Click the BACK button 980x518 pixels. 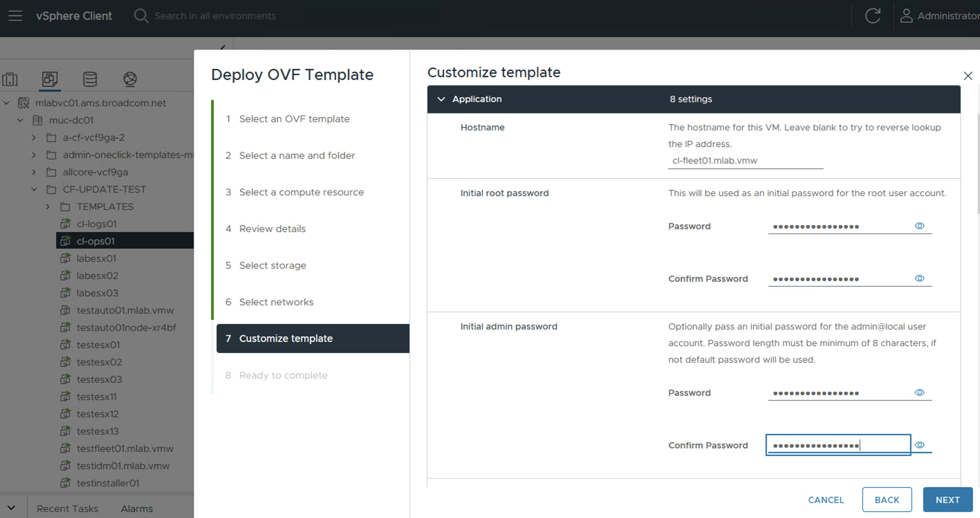[887, 500]
